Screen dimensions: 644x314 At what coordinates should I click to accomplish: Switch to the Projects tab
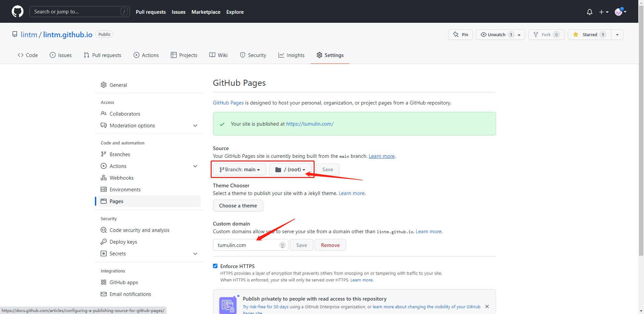(184, 55)
